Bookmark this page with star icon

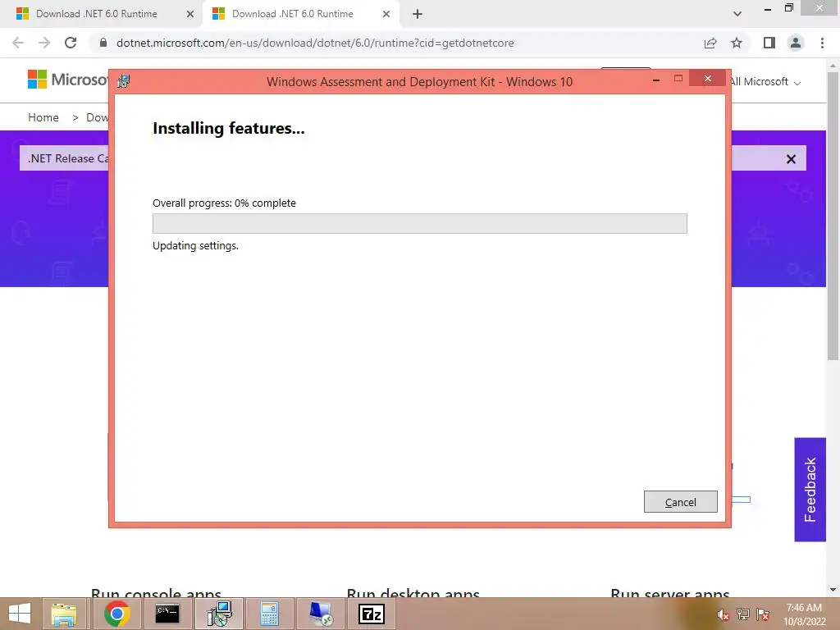737,43
